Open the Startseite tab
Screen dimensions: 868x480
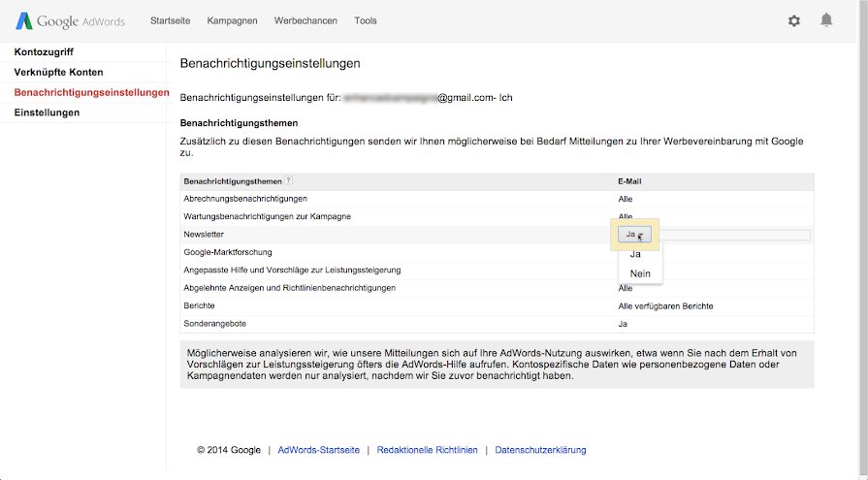[x=170, y=20]
